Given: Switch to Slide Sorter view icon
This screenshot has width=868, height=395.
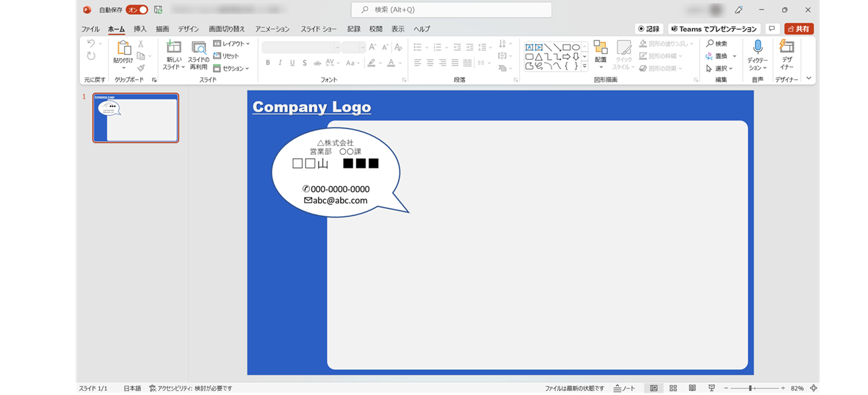Looking at the screenshot, I should (x=673, y=389).
